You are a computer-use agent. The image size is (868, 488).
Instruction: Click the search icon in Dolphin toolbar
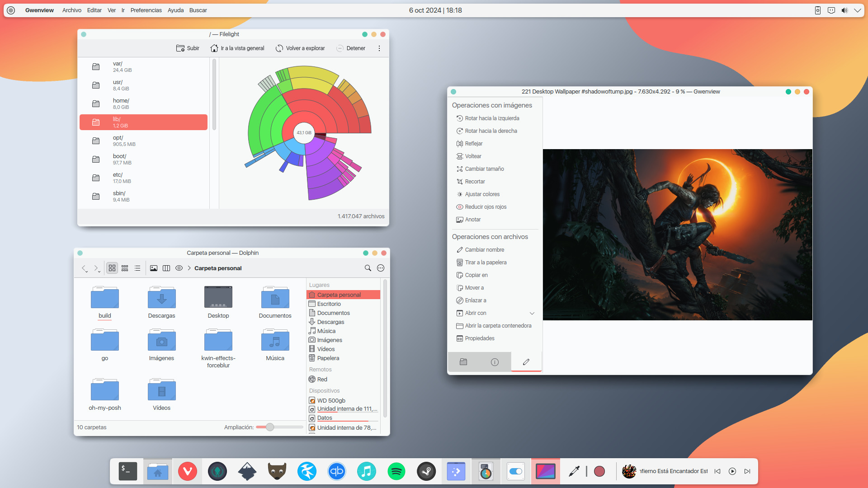point(368,268)
